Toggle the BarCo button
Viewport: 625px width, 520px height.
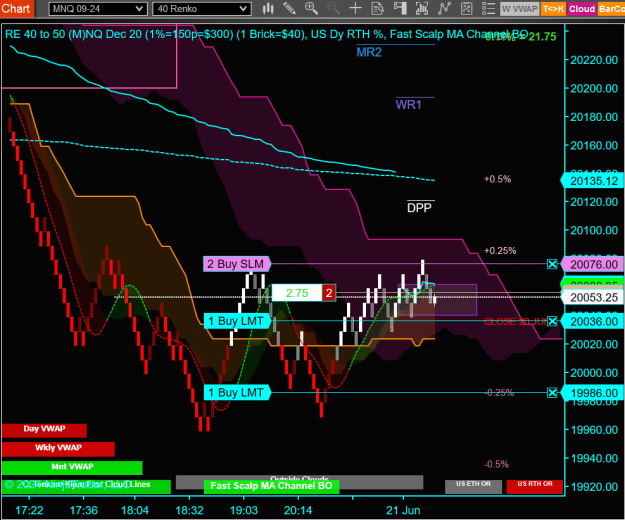point(611,9)
